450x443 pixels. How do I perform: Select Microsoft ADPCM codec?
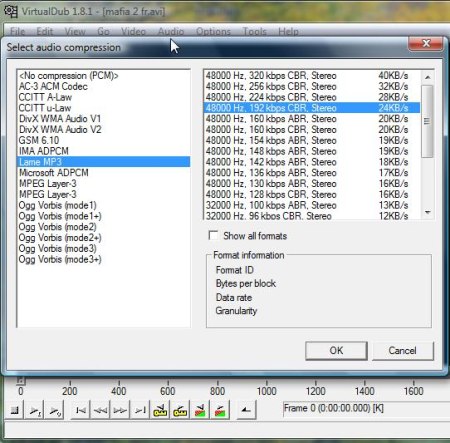coord(103,173)
